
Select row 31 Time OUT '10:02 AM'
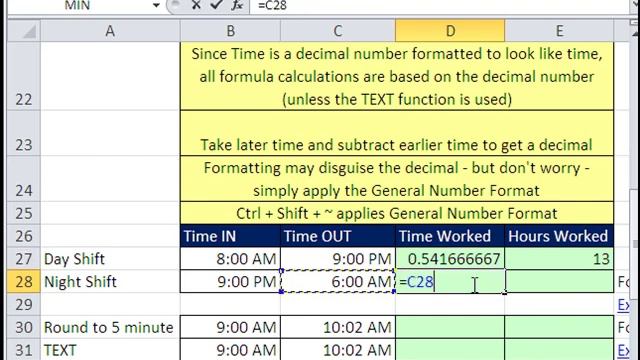pyautogui.click(x=338, y=349)
